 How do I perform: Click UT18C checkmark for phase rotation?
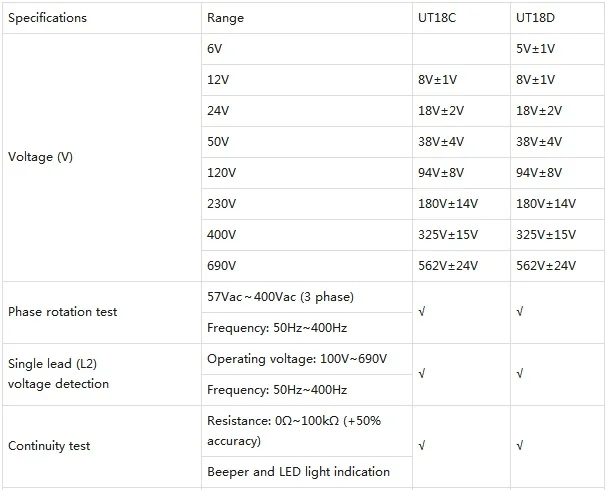[x=421, y=312]
